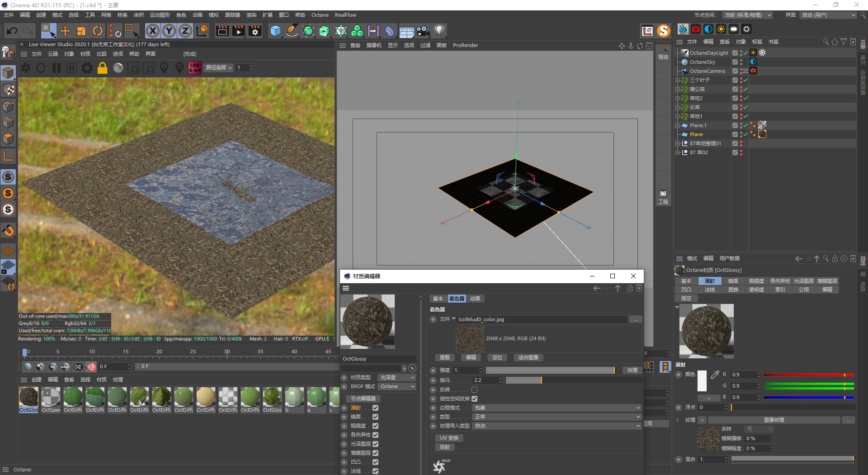868x475 pixels.
Task: Select the OctGlos material thumbnail
Action: click(28, 399)
